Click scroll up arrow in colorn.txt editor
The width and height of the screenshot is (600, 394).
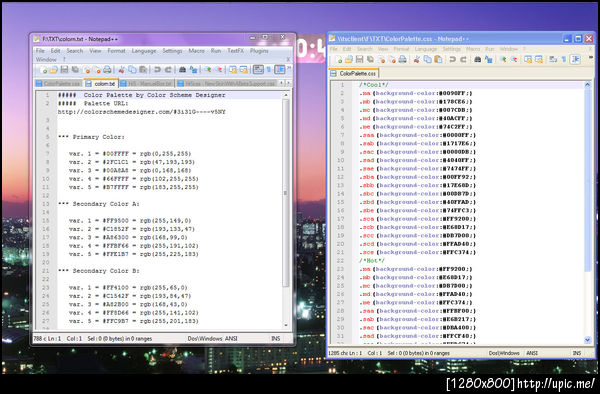pyautogui.click(x=286, y=94)
